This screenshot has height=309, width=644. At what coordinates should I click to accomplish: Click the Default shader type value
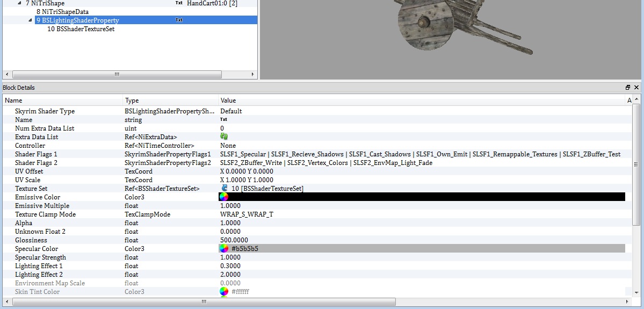coord(231,111)
